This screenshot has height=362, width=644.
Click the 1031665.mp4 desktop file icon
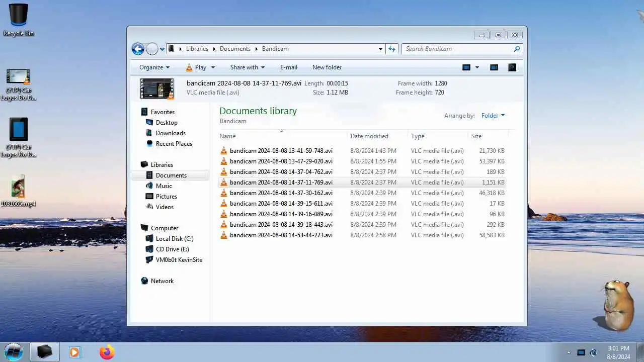pos(18,191)
